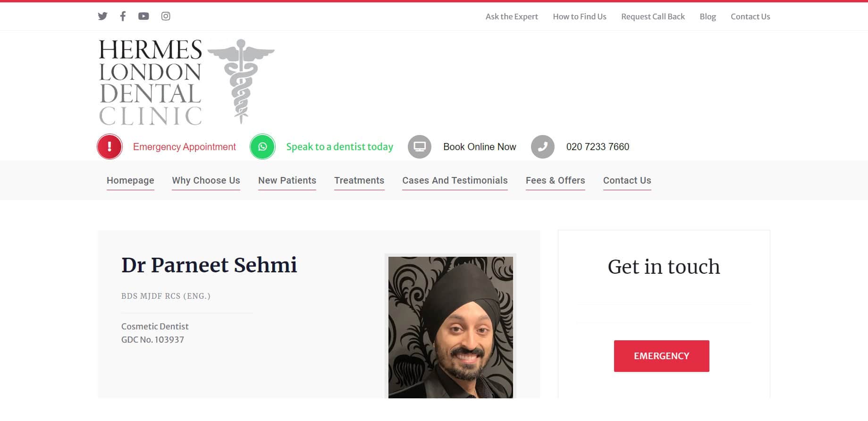Click the red EMERGENCY button

pos(662,356)
